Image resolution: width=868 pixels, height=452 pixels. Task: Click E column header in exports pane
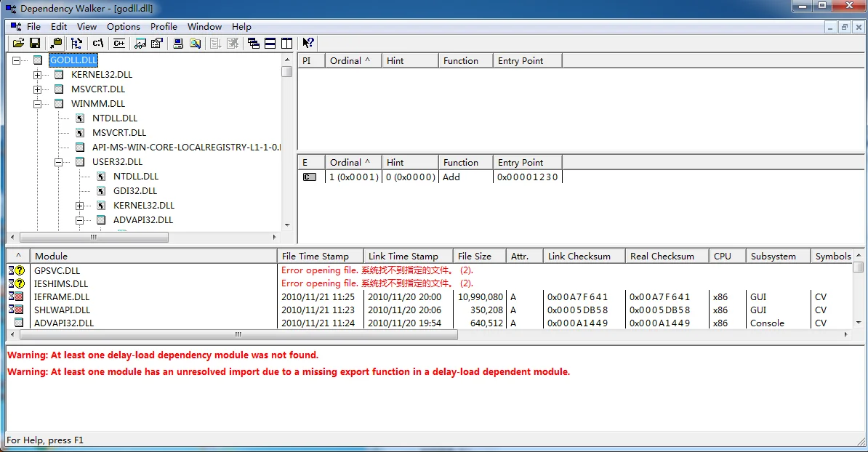pos(312,163)
